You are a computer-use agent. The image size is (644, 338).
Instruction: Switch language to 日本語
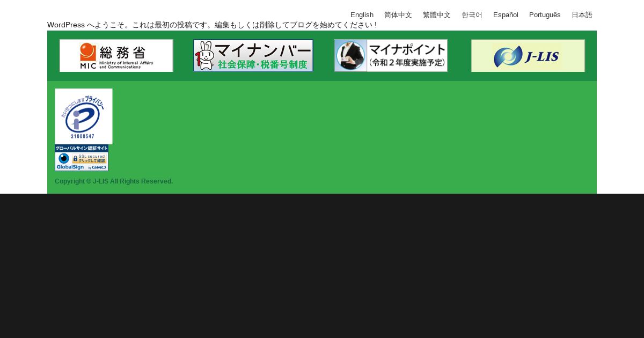[x=582, y=15]
